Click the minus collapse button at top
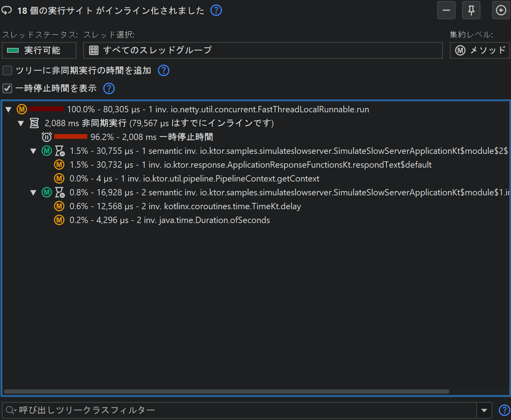 click(446, 10)
